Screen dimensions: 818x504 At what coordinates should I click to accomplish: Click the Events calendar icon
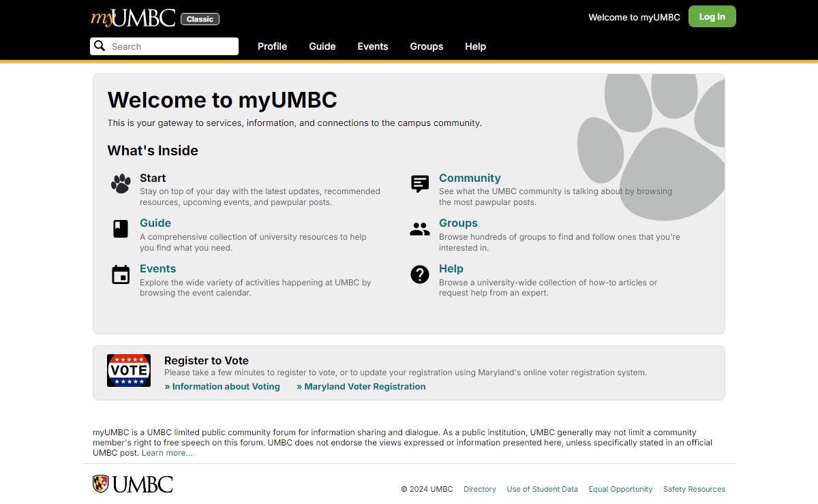click(x=121, y=274)
